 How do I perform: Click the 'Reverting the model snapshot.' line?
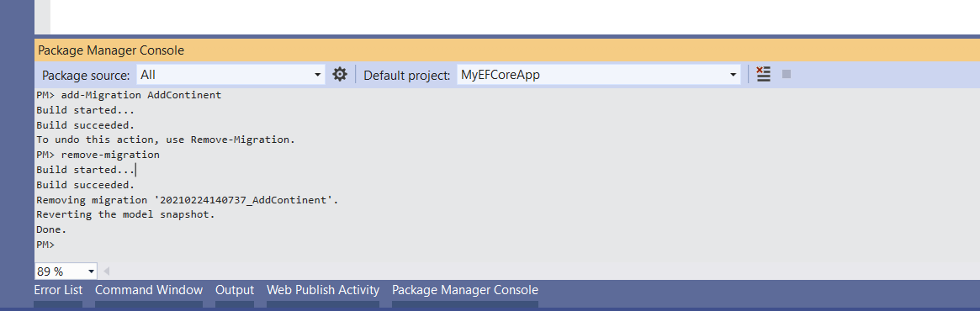tap(125, 215)
